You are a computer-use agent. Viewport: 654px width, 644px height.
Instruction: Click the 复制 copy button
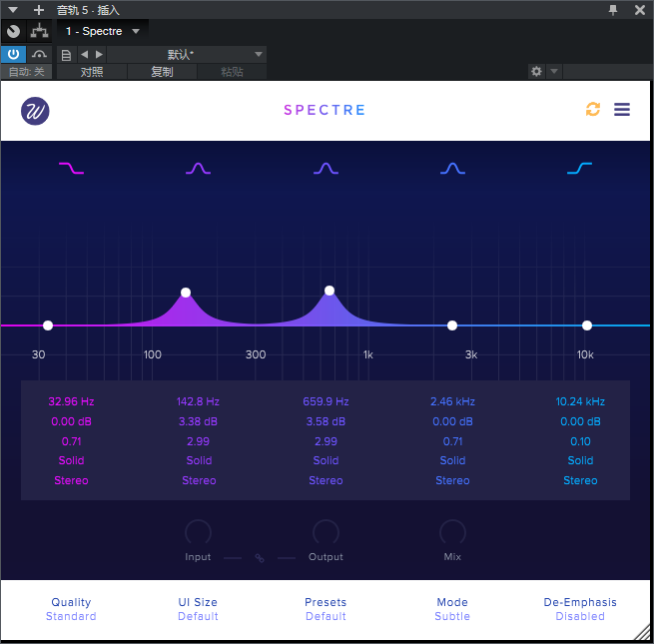162,72
